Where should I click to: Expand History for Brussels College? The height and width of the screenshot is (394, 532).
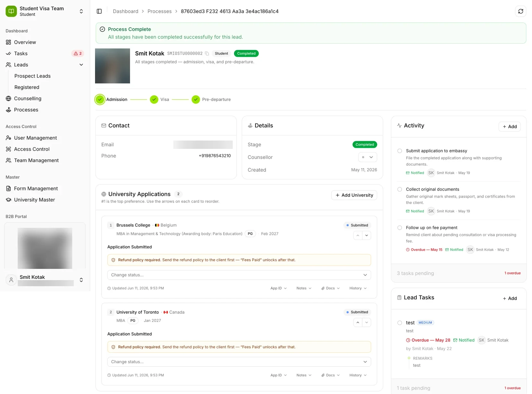pos(358,288)
